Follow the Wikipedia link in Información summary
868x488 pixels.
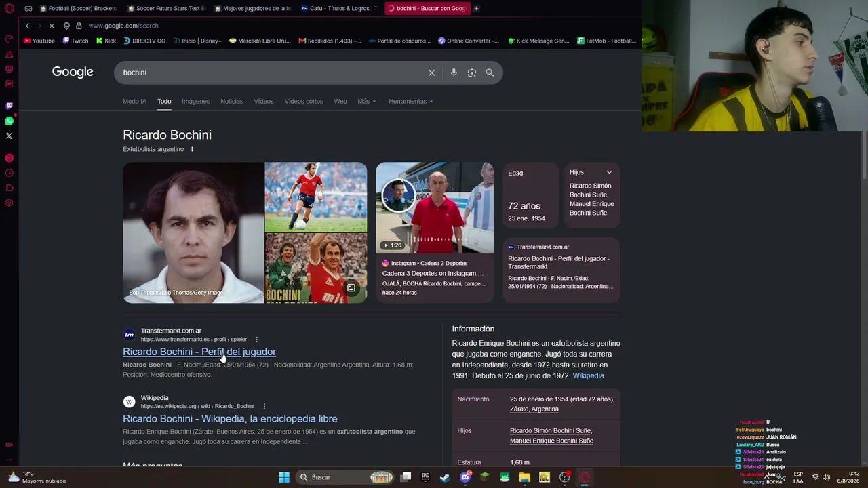click(588, 375)
